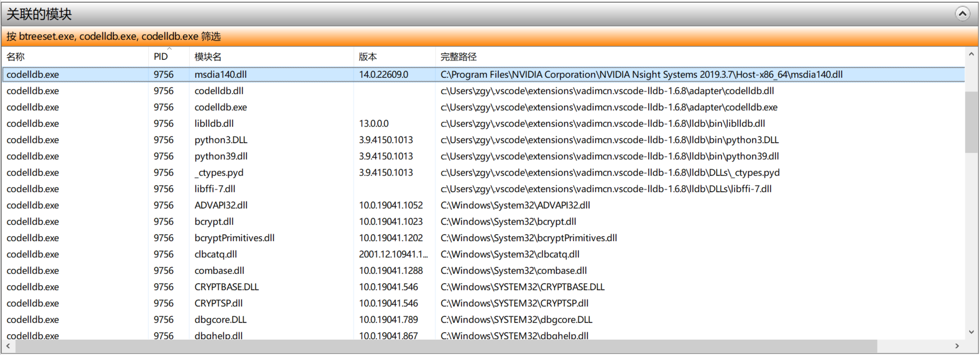
Task: Click version 10.0.19041.1023 cell
Action: click(391, 222)
